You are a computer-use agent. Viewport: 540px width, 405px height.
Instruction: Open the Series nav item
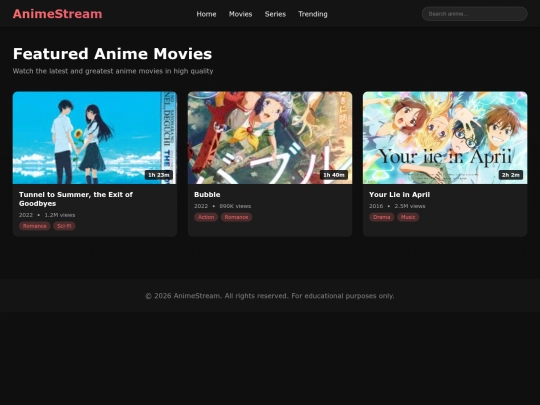click(275, 14)
